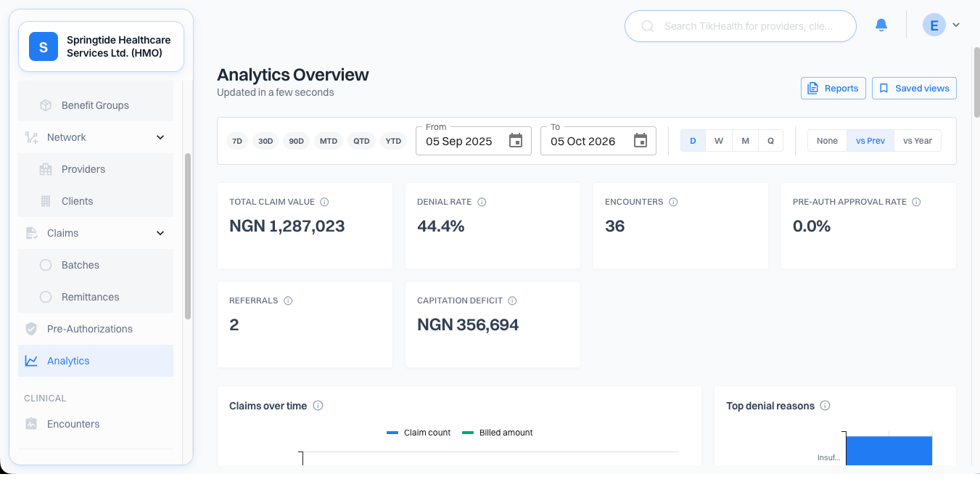Select daily D granularity
Viewport: 980px width, 482px height.
tap(693, 141)
